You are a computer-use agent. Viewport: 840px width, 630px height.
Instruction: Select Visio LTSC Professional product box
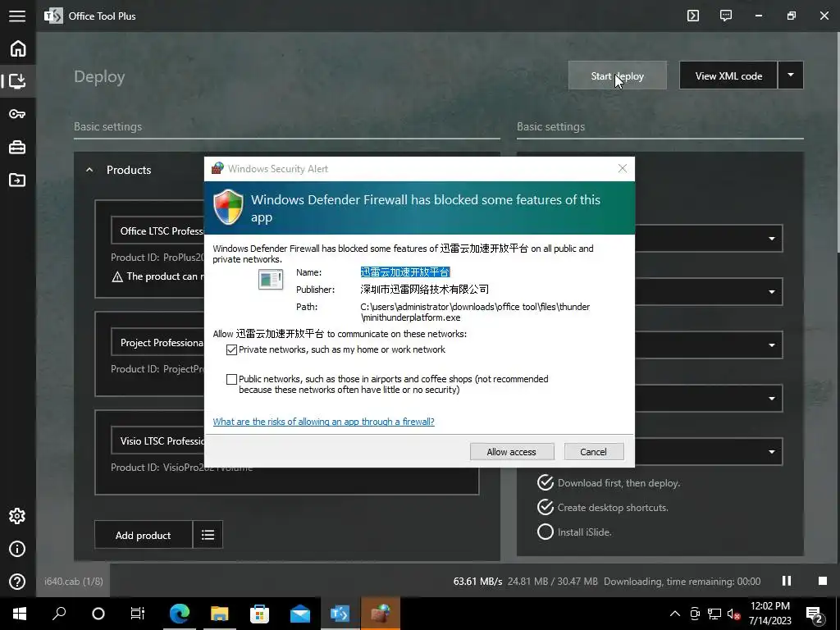[x=157, y=441]
